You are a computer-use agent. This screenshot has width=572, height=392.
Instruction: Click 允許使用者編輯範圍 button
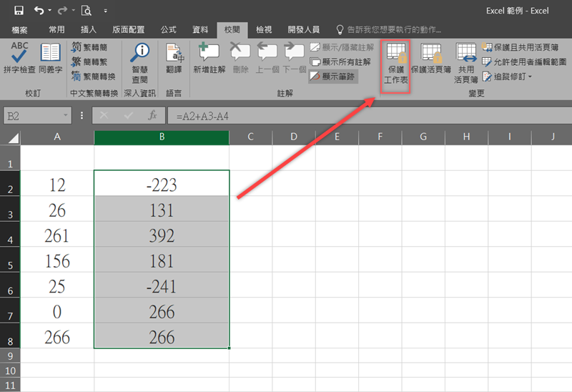pos(524,62)
